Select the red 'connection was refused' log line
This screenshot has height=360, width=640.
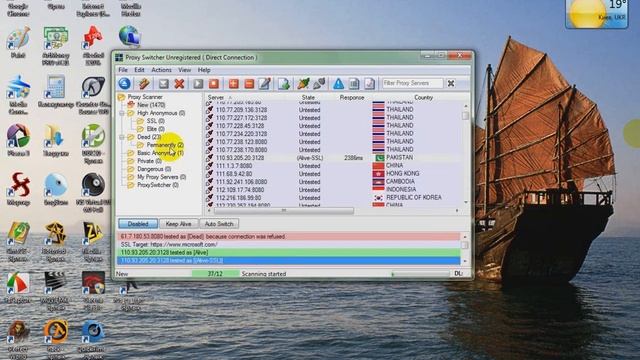tap(288, 236)
